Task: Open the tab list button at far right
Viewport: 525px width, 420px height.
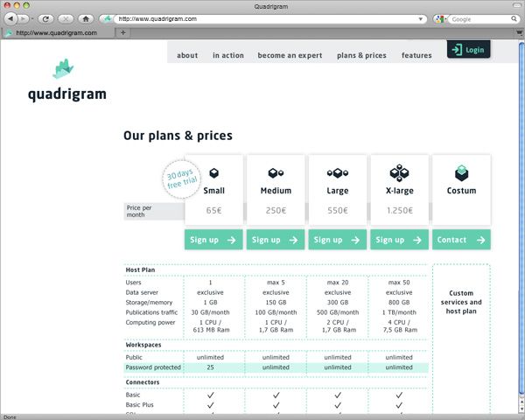Action: [519, 32]
